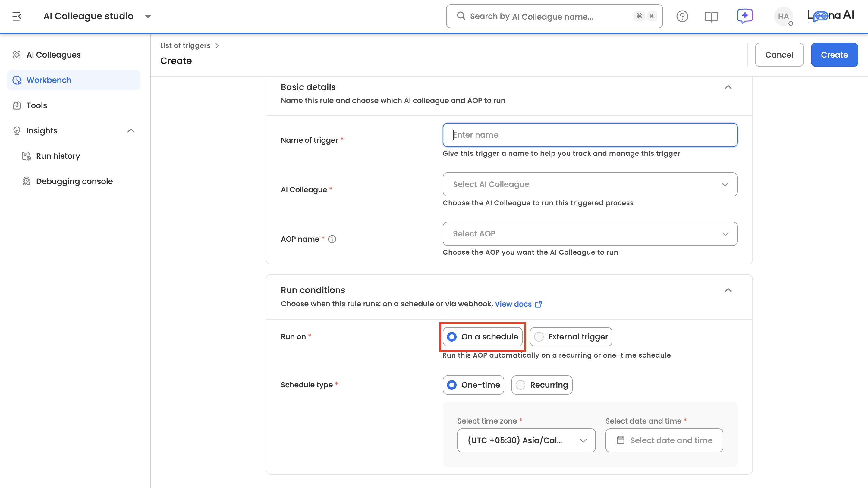Collapse the sidebar menu icon

point(17,16)
